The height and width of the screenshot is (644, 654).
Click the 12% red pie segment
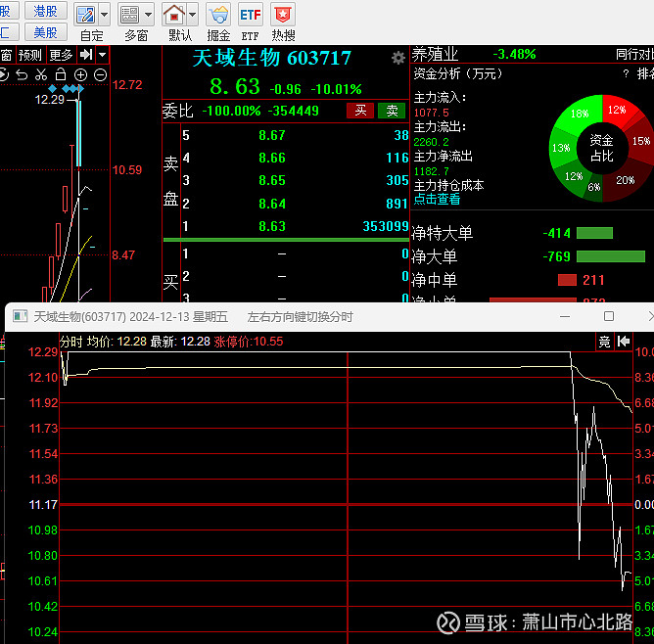pyautogui.click(x=617, y=110)
